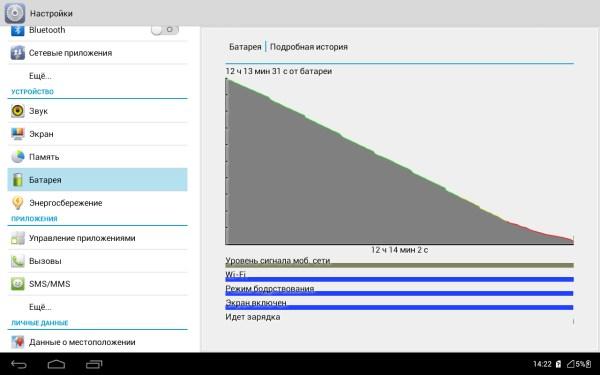Click the Settings gear icon in header
This screenshot has height=375, width=600.
(15, 13)
